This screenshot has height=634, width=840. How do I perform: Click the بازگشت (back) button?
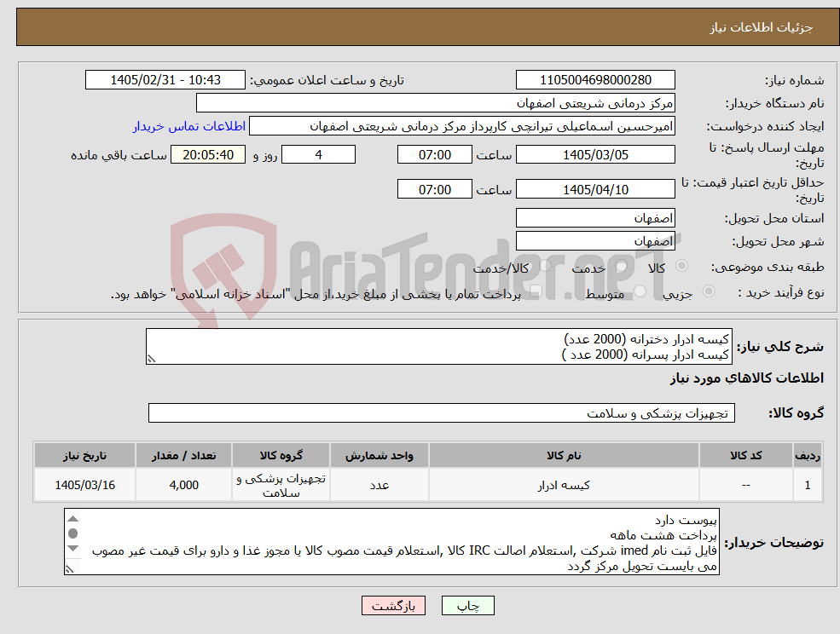(393, 606)
